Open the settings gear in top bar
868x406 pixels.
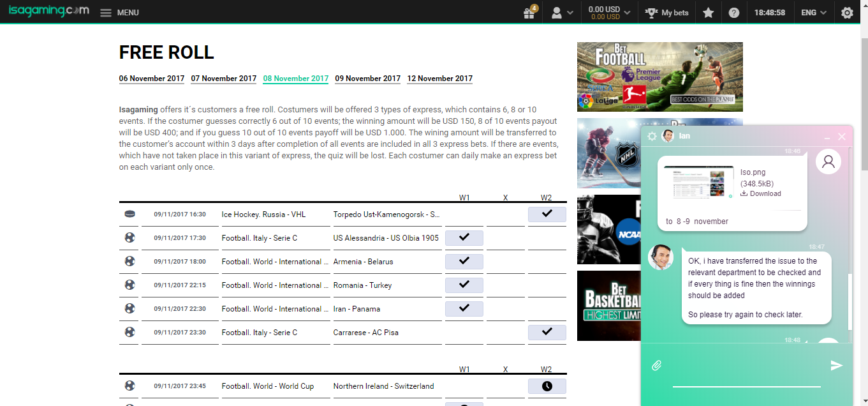click(x=847, y=13)
